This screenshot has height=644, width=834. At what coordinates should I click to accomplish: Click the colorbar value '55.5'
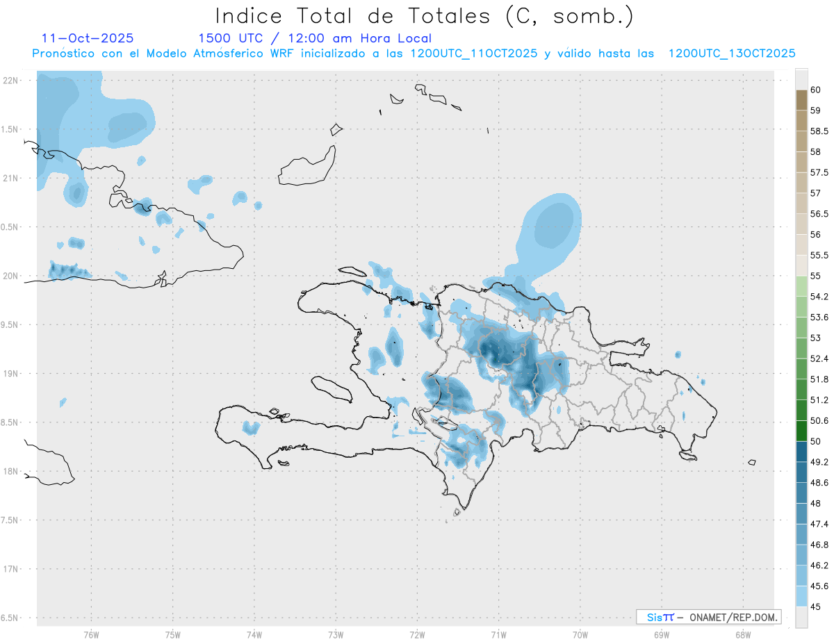point(819,255)
